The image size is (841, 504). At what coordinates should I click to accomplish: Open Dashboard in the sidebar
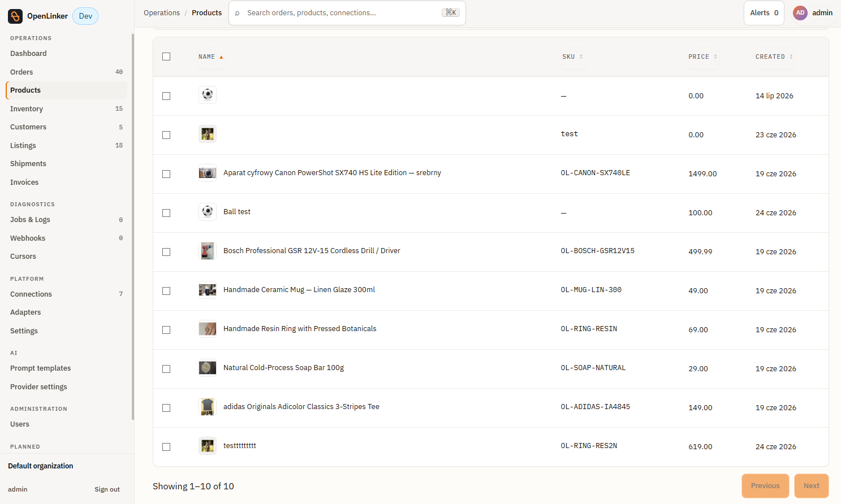pos(67,54)
